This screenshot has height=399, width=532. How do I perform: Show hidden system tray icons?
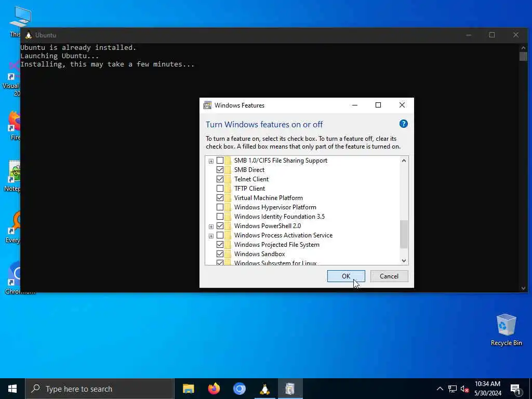440,389
